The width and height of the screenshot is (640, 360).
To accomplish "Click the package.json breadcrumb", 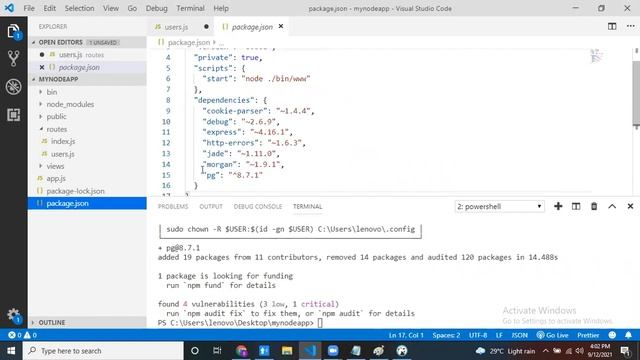I will [189, 42].
